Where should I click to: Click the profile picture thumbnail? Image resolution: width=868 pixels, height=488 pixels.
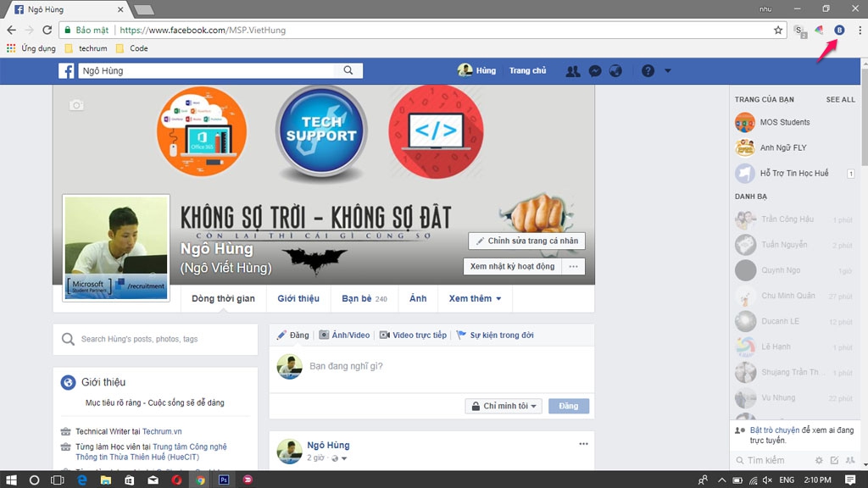[116, 248]
